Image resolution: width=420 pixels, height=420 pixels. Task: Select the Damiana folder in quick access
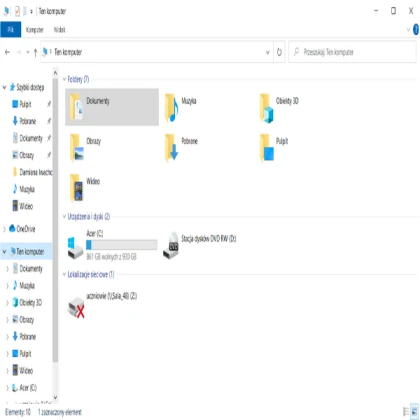pyautogui.click(x=32, y=172)
